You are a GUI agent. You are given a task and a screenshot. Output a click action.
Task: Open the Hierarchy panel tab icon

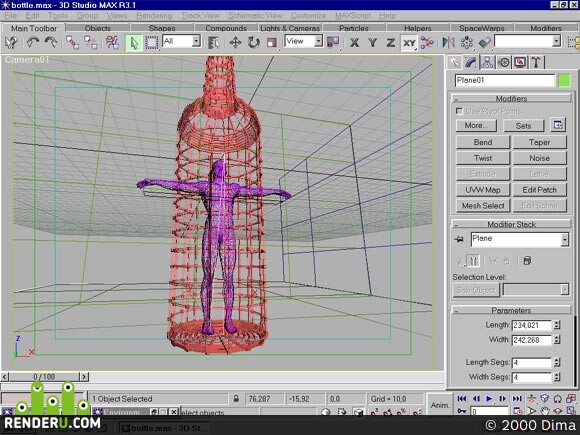487,62
